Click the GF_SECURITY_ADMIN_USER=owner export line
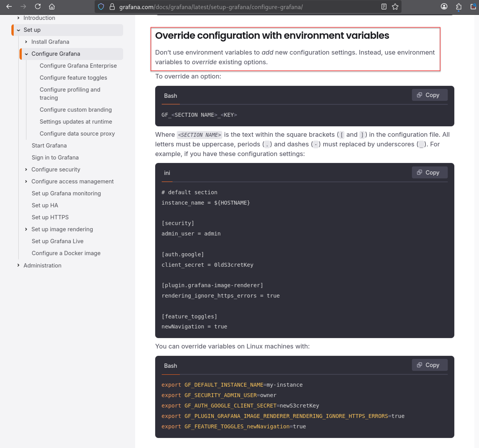 pos(219,395)
